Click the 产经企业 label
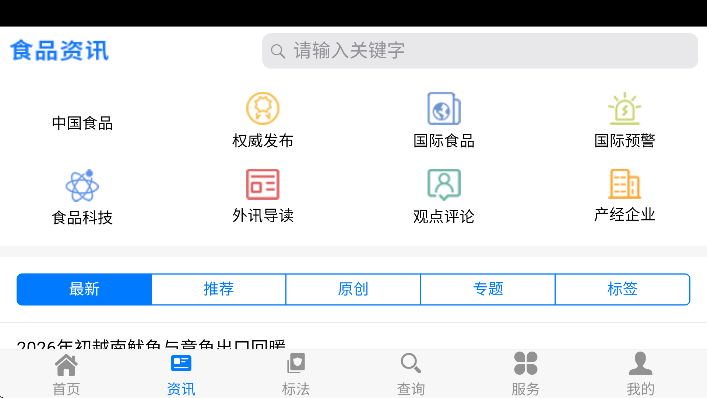 pos(624,215)
